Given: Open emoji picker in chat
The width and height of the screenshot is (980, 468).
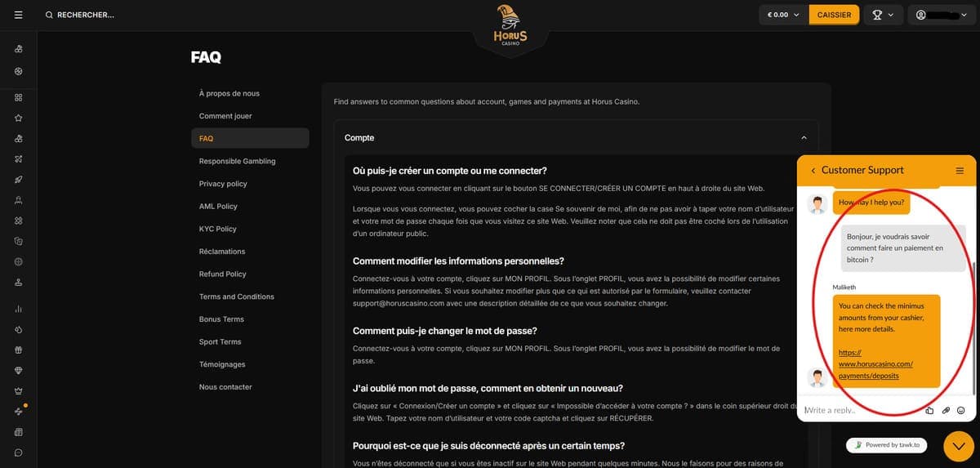Looking at the screenshot, I should point(961,410).
